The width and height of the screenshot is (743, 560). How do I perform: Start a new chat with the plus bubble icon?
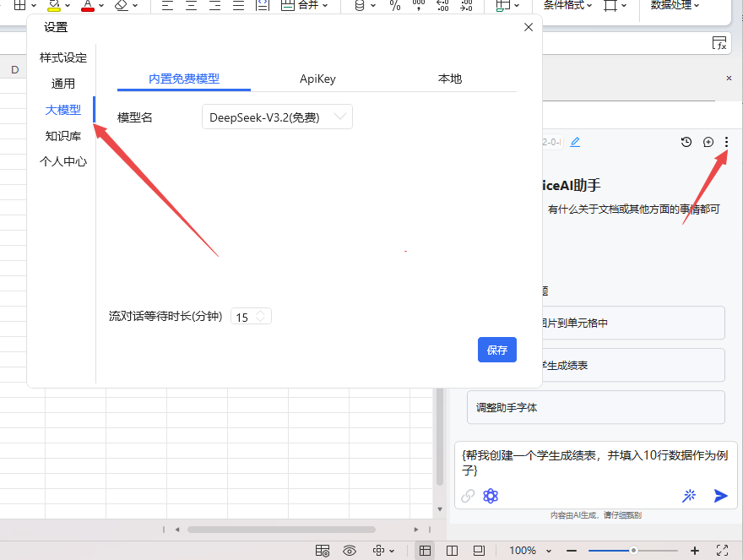pos(708,142)
